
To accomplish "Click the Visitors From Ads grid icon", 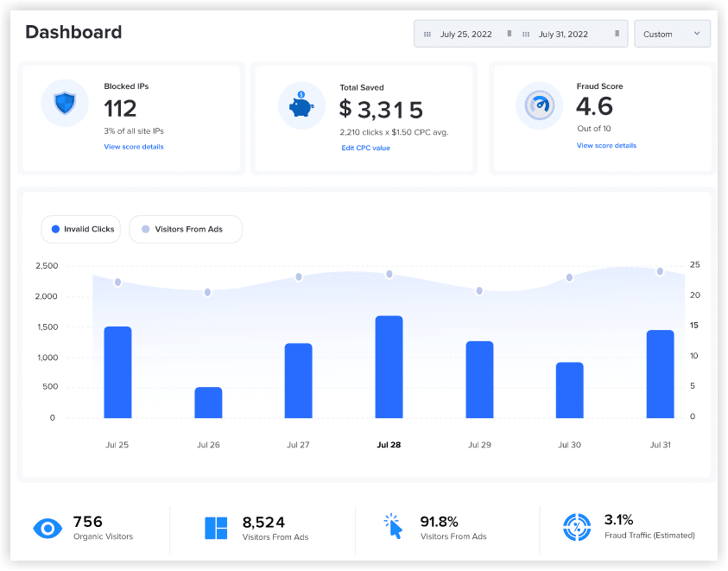I will pyautogui.click(x=215, y=529).
